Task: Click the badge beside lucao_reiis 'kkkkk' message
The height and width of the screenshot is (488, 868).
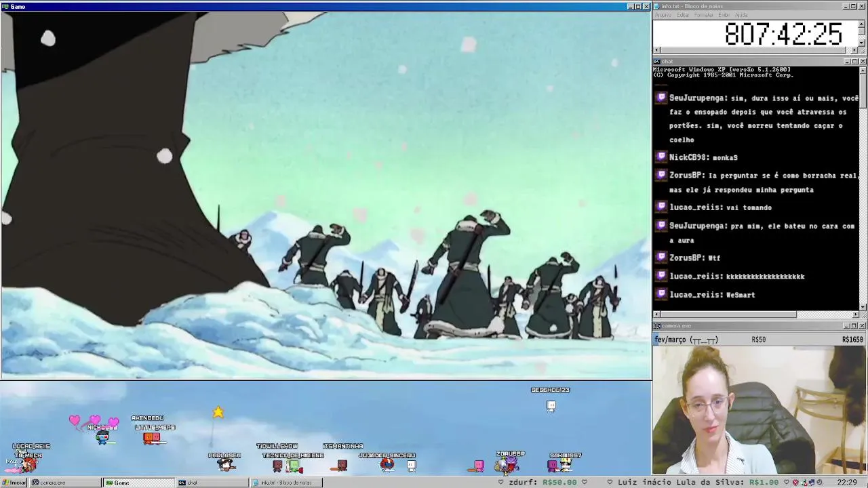Action: pyautogui.click(x=661, y=276)
